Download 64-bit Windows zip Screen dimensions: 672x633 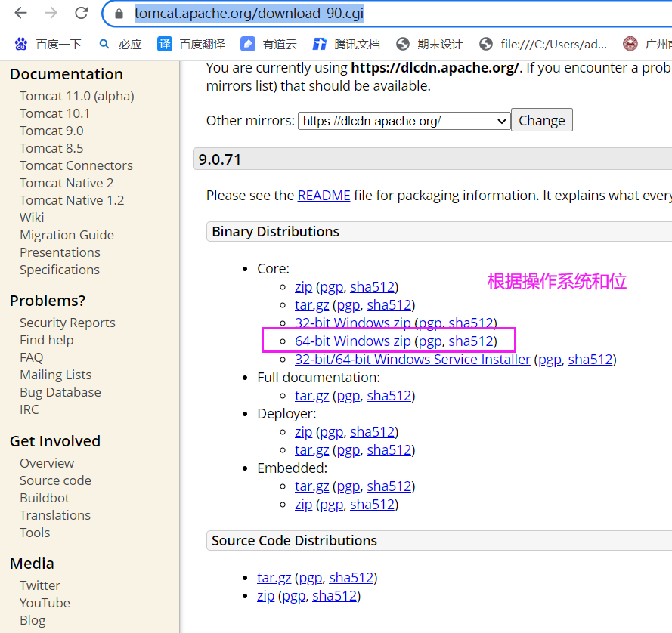[353, 341]
